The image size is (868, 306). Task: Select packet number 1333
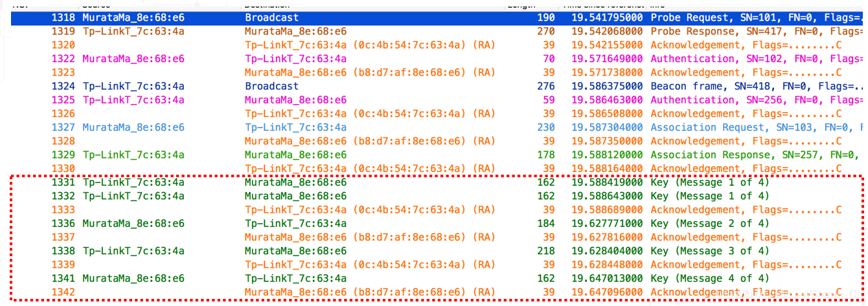pyautogui.click(x=63, y=210)
